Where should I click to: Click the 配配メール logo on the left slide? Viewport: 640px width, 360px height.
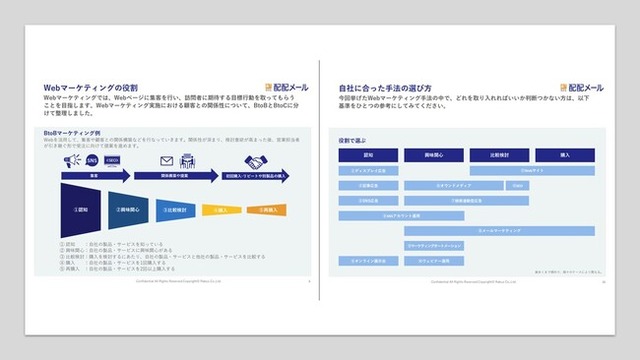287,87
